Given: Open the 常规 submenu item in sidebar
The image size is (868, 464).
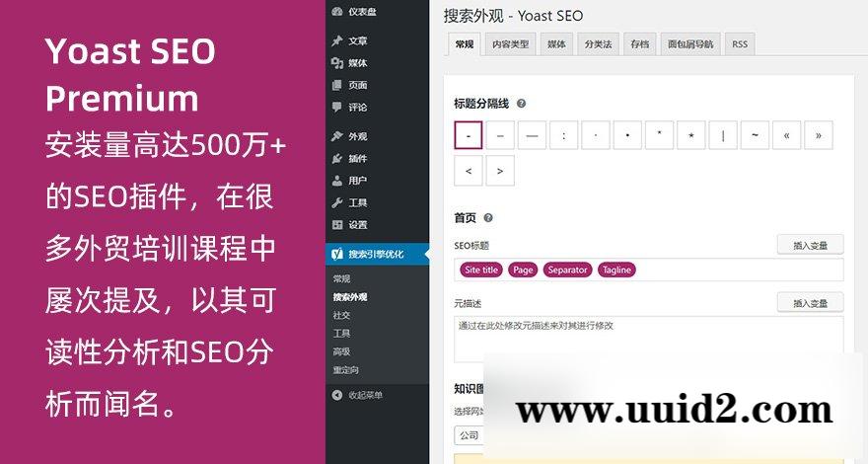Looking at the screenshot, I should [341, 278].
